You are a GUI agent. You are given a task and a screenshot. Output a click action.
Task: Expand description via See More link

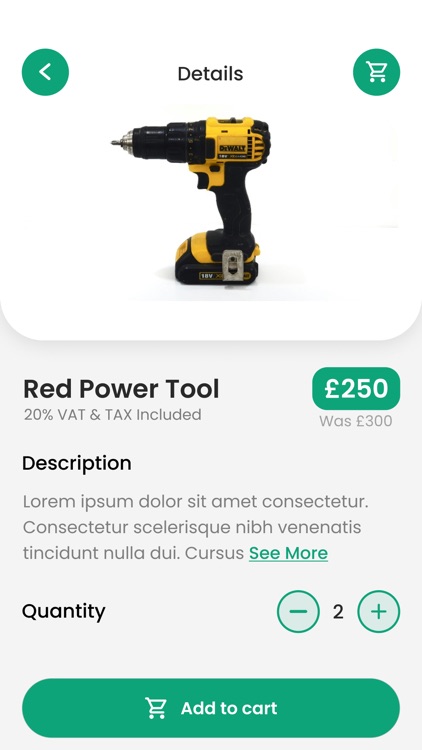289,553
